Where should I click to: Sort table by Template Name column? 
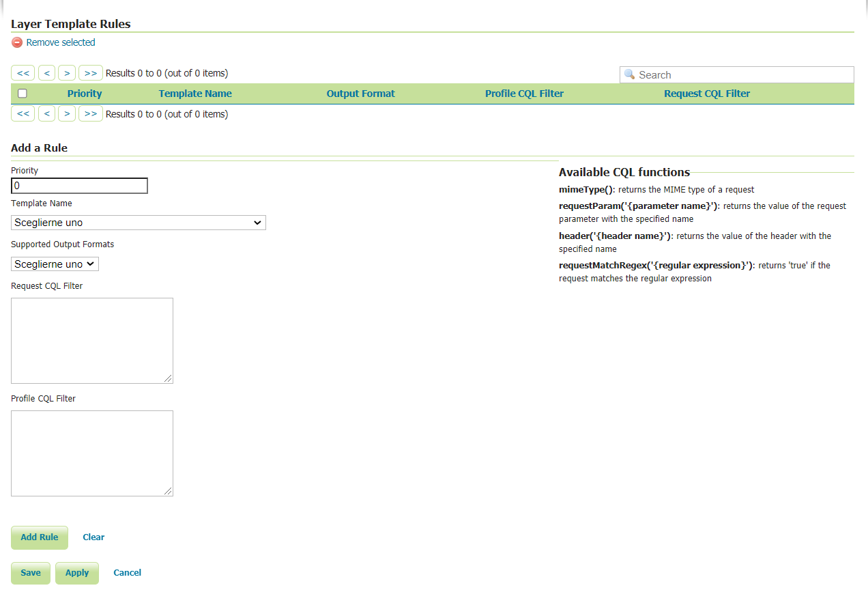pos(195,94)
